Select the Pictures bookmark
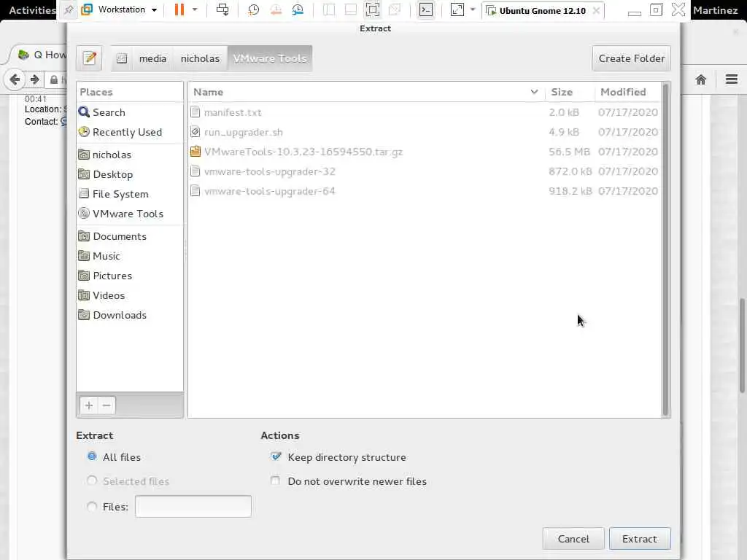 [x=130, y=276]
